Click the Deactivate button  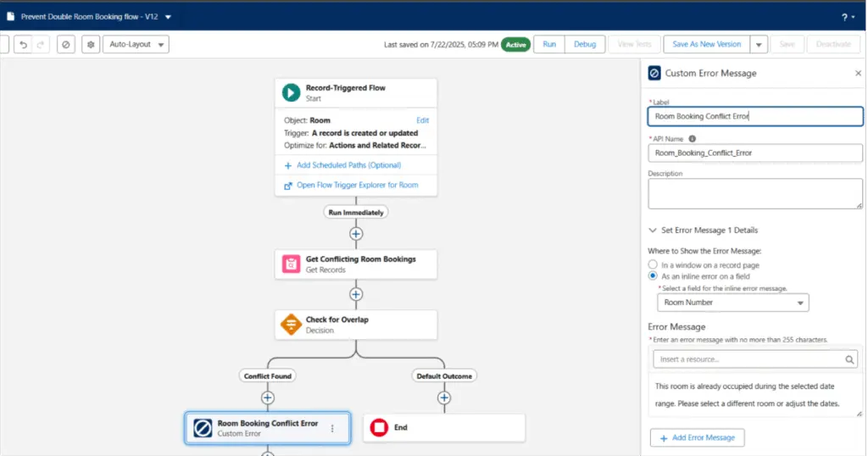pos(833,44)
